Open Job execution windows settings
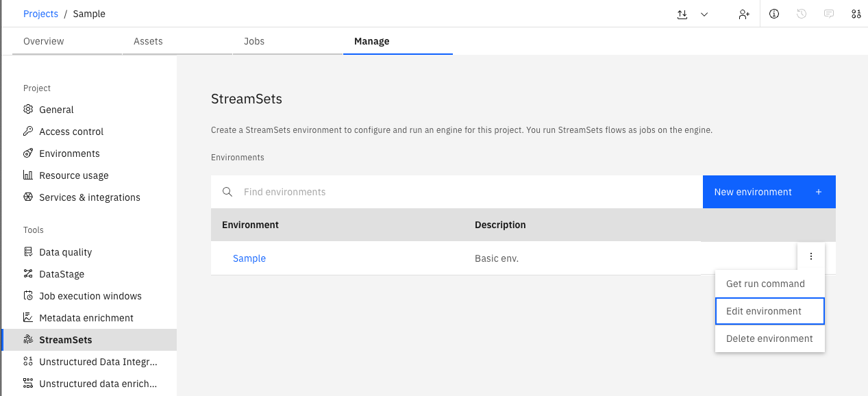 point(89,296)
